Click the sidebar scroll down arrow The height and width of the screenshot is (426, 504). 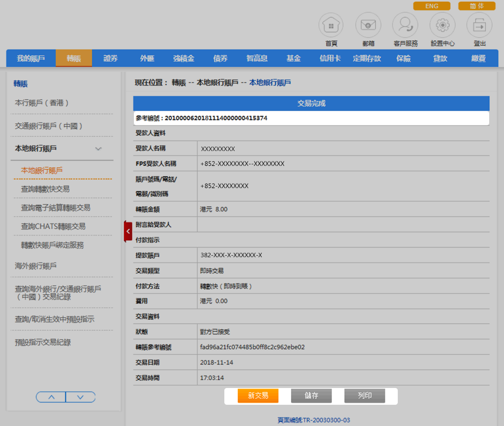[x=80, y=397]
